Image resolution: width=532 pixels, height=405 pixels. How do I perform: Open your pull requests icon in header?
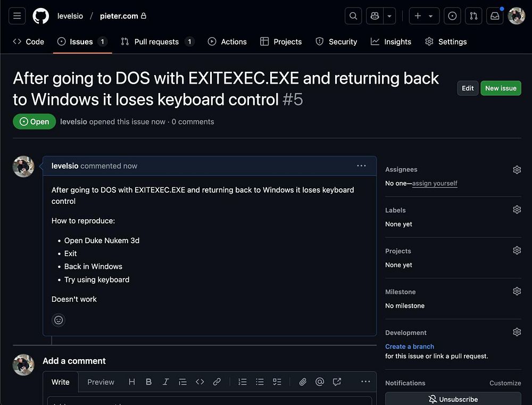473,16
